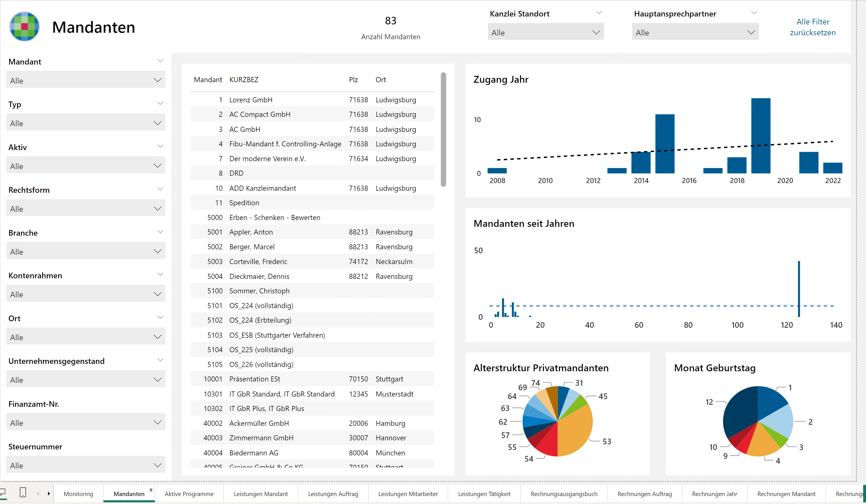Sort table by KURZBEZ column header
The width and height of the screenshot is (866, 504).
[244, 80]
